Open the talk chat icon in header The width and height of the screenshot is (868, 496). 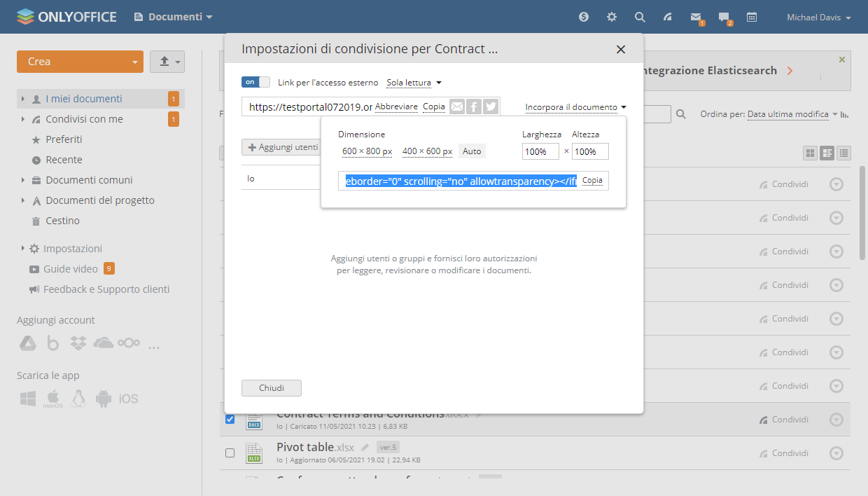(x=724, y=17)
